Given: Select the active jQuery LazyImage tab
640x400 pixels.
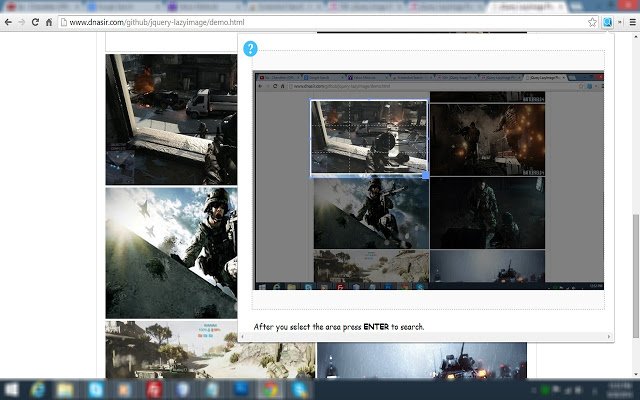Looking at the screenshot, I should 527,7.
